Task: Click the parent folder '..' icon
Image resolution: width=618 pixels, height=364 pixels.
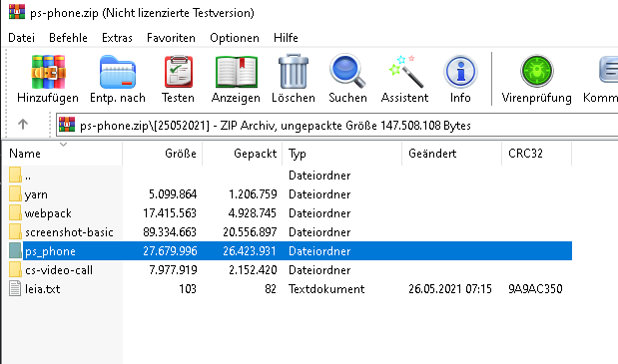Action: (15, 176)
